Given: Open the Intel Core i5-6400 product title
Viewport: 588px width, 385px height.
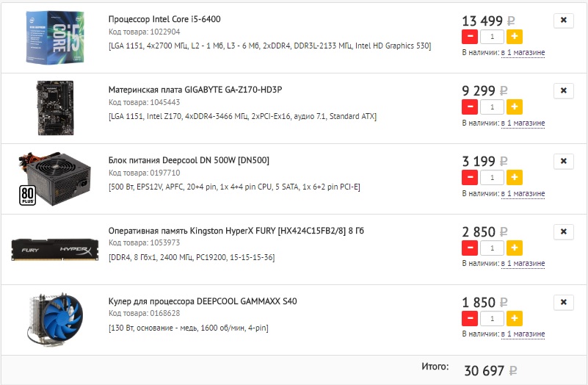Looking at the screenshot, I should (164, 19).
